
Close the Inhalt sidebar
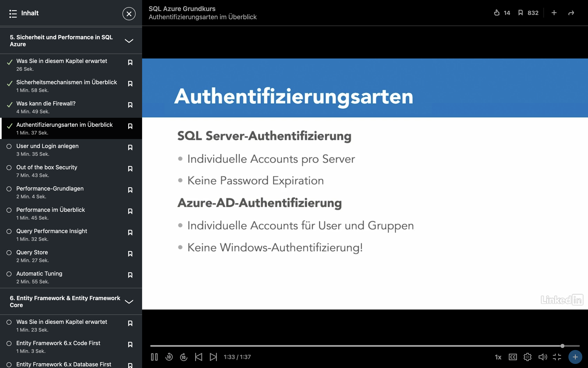coord(129,14)
